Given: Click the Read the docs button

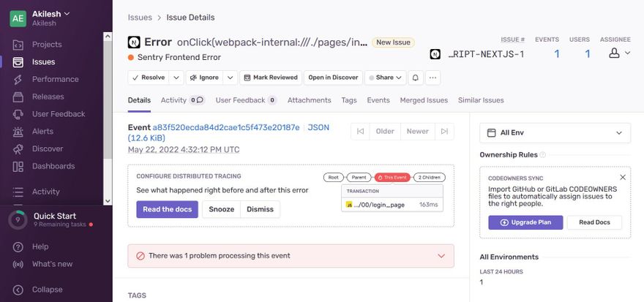Looking at the screenshot, I should pyautogui.click(x=167, y=209).
